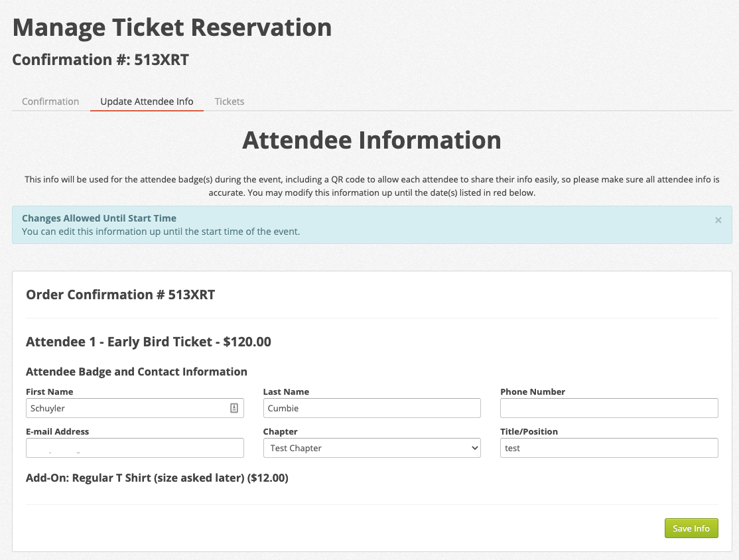Focus the First Name field containing Schuyler
The image size is (739, 560).
pyautogui.click(x=126, y=409)
